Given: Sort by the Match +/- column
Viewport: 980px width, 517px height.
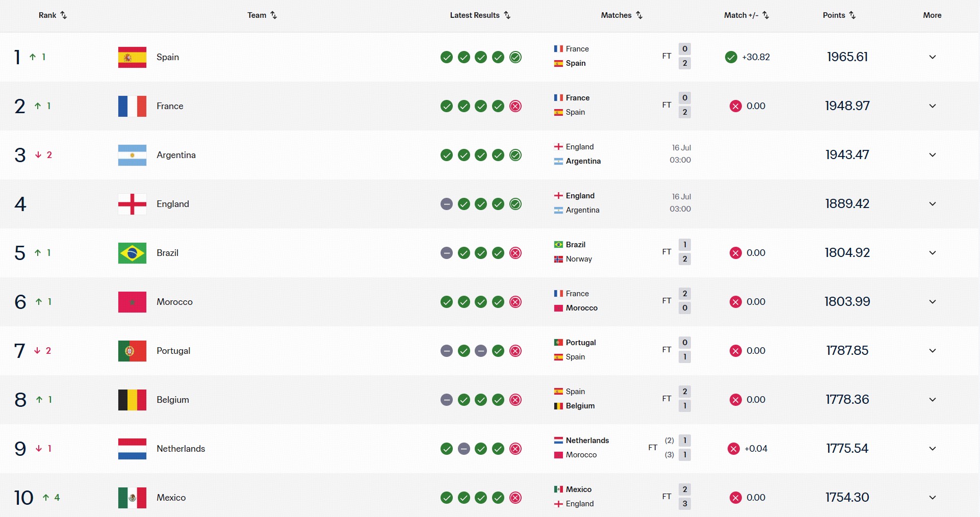Looking at the screenshot, I should tap(746, 15).
